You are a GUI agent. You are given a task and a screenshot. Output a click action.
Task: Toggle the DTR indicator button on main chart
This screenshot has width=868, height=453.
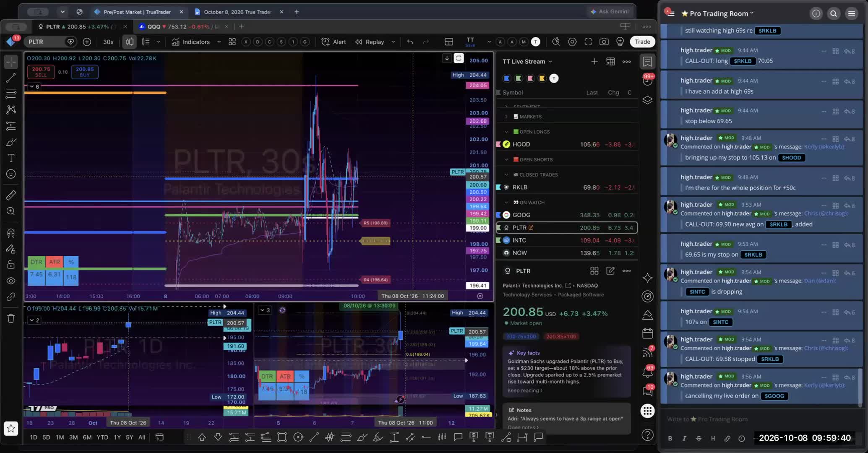coord(36,262)
